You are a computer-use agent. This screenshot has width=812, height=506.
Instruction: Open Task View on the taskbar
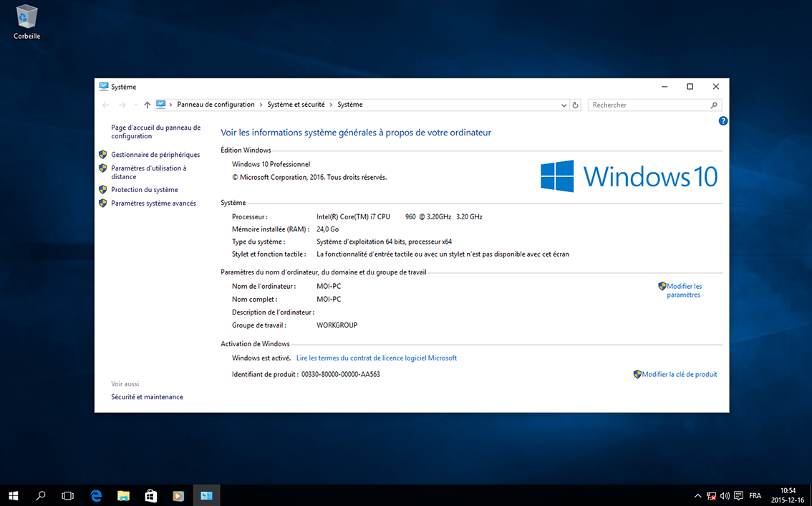(x=68, y=496)
